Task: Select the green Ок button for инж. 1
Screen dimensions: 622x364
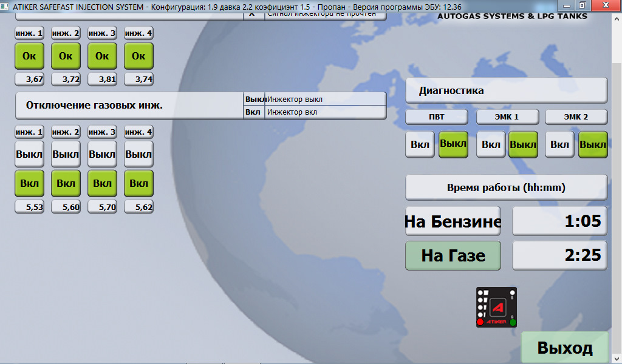Action: click(29, 56)
